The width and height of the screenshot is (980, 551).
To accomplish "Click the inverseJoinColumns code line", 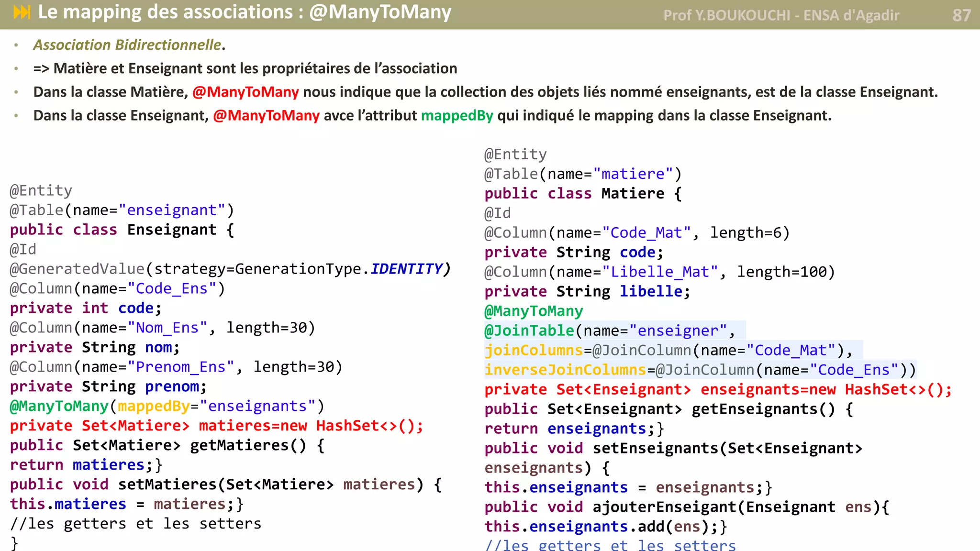I will 700,370.
